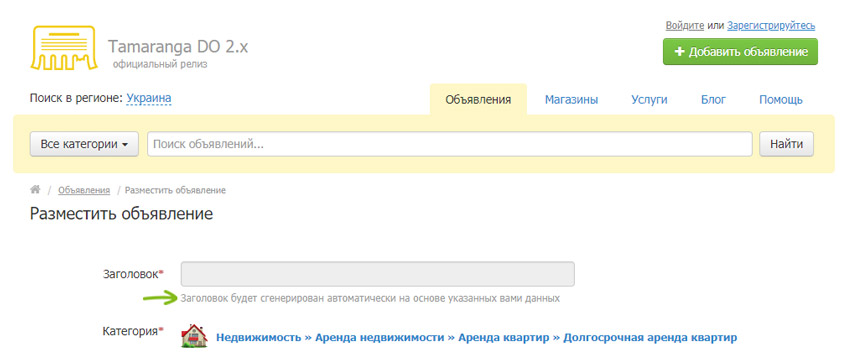Click the официальный релиз subtitle
Viewport: 847px width, 360px height.
160,65
